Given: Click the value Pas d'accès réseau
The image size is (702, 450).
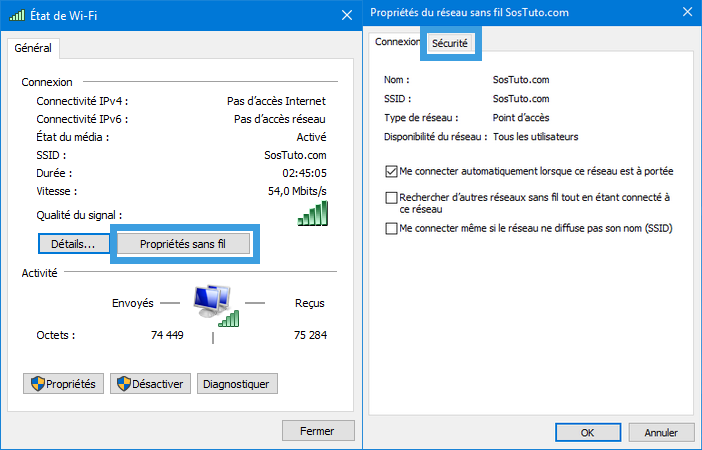Looking at the screenshot, I should point(280,120).
